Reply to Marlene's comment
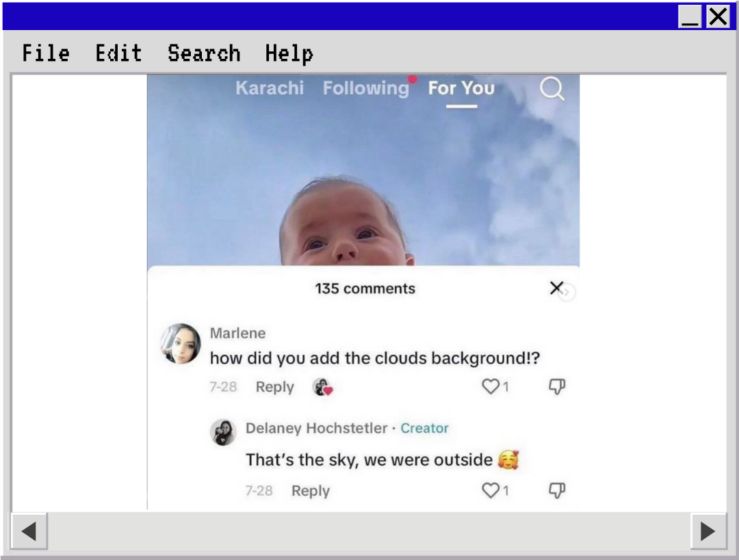The height and width of the screenshot is (560, 739). (275, 387)
